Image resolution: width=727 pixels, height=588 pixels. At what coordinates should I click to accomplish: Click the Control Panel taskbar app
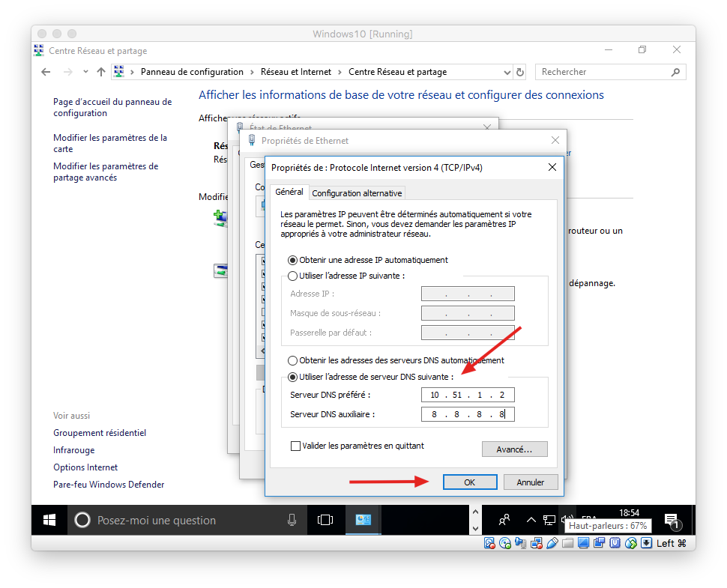pyautogui.click(x=363, y=520)
